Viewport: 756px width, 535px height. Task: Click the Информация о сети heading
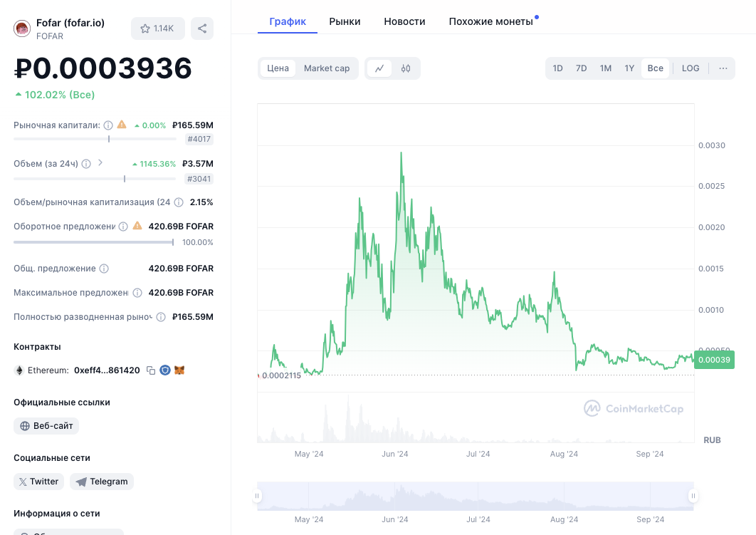tap(57, 514)
